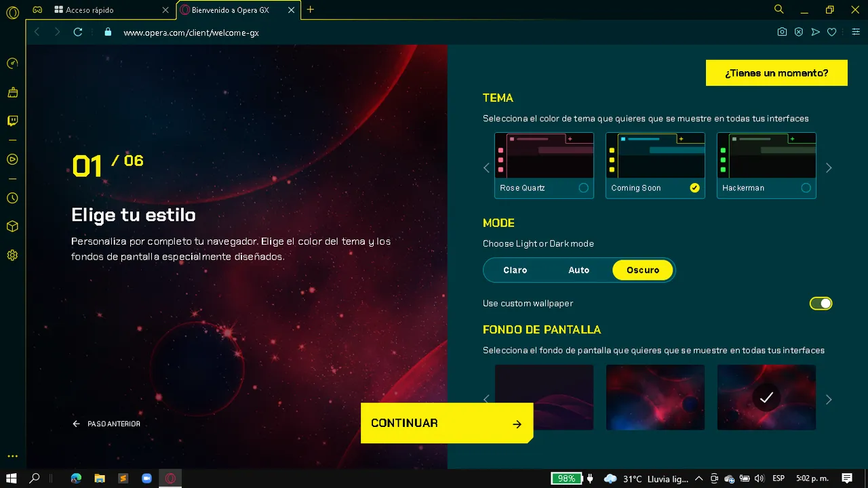Click ¿Tienes un momento? button
Screen dimensions: 868x488
click(776, 73)
